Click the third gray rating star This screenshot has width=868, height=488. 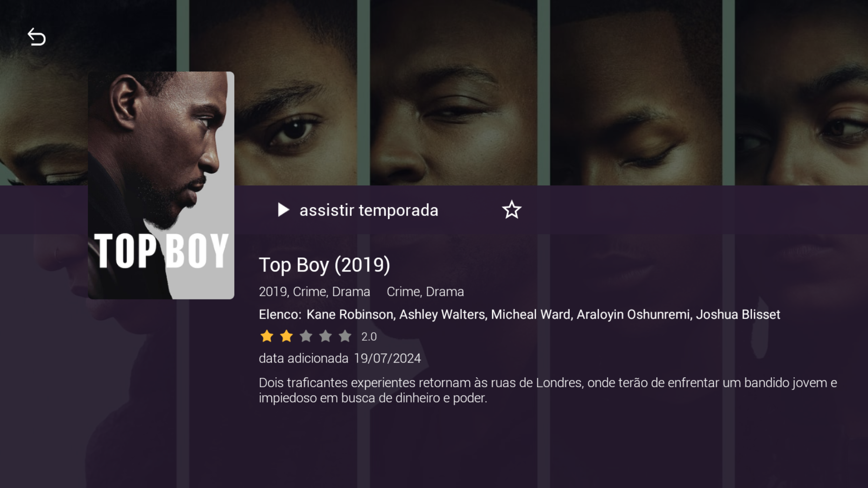coord(306,336)
